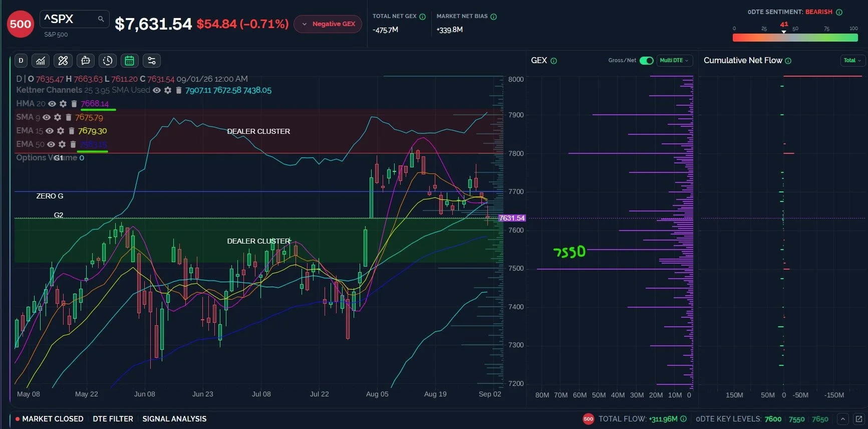Expand the bottom panel chevron up
The height and width of the screenshot is (429, 868).
point(843,419)
